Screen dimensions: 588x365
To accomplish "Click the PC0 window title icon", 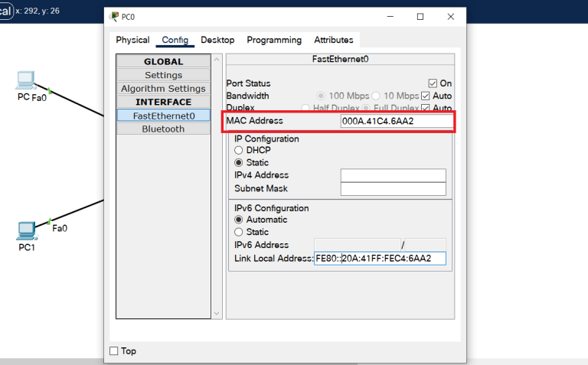I will point(114,16).
